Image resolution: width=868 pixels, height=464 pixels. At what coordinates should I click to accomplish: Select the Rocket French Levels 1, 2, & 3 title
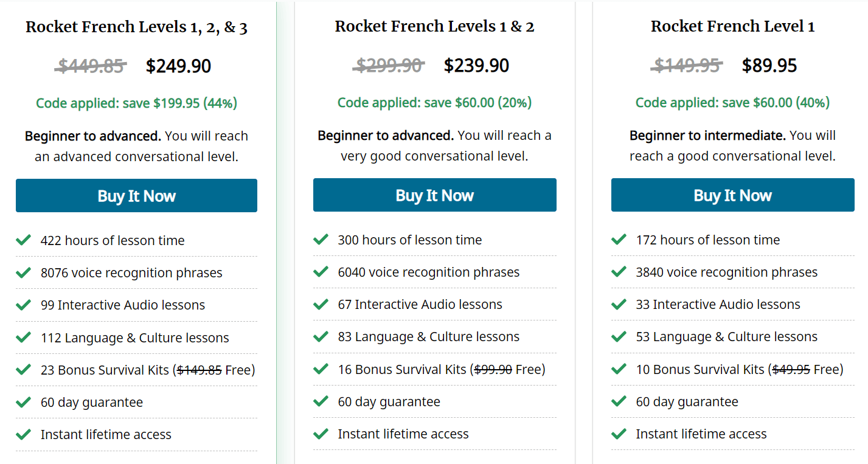136,27
